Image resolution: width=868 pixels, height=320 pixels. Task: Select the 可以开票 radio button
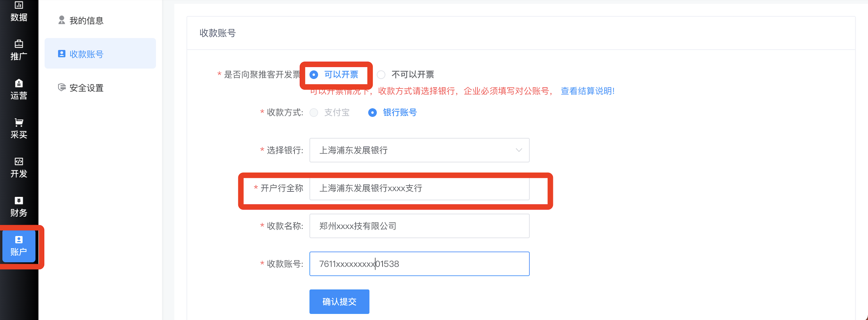tap(314, 75)
